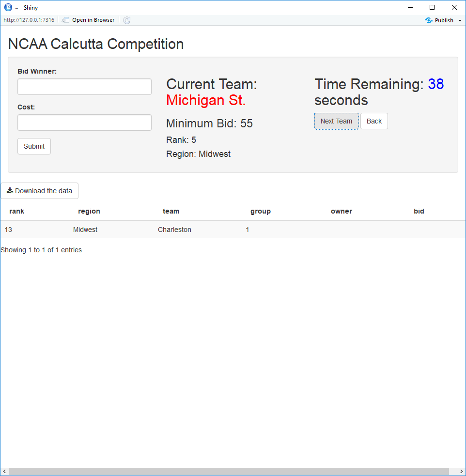Image resolution: width=466 pixels, height=476 pixels.
Task: Go to previous team with Back
Action: (374, 121)
